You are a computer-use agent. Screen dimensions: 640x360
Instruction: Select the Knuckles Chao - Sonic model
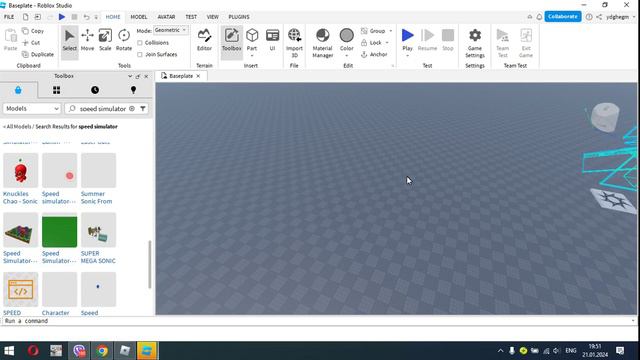point(20,179)
